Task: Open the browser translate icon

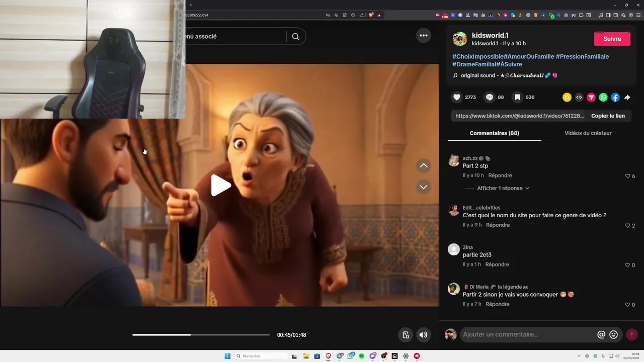Action: coord(336,15)
